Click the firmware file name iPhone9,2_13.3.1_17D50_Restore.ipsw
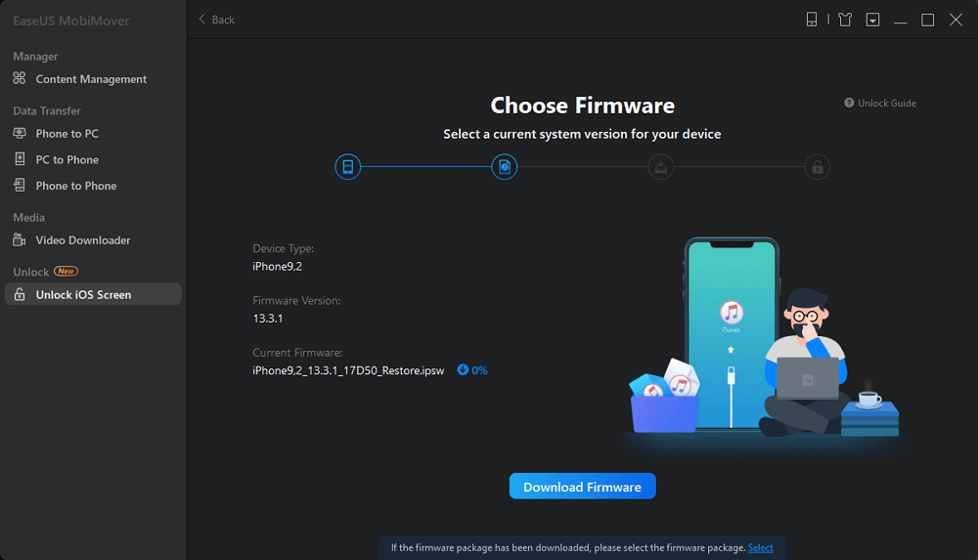978x560 pixels. coord(348,370)
